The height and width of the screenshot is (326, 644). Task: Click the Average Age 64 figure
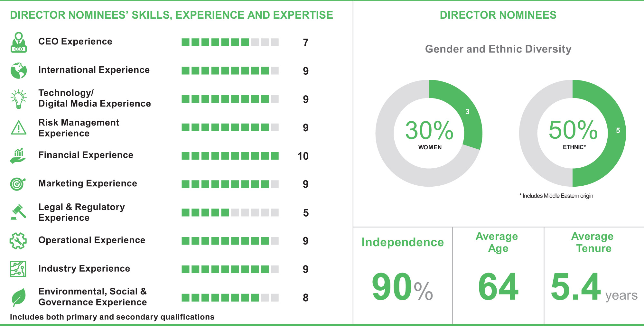(498, 286)
